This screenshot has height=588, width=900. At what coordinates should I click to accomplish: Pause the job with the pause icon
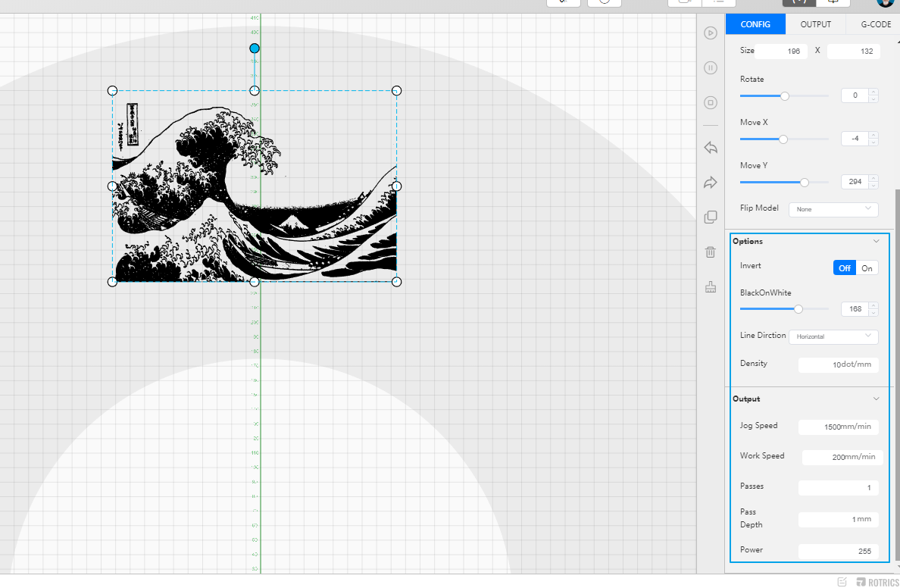(710, 67)
